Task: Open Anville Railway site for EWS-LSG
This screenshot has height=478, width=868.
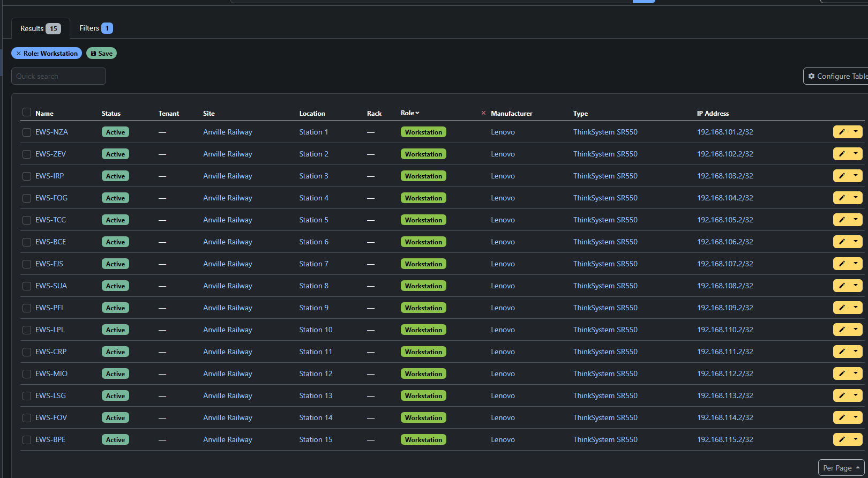Action: [228, 395]
